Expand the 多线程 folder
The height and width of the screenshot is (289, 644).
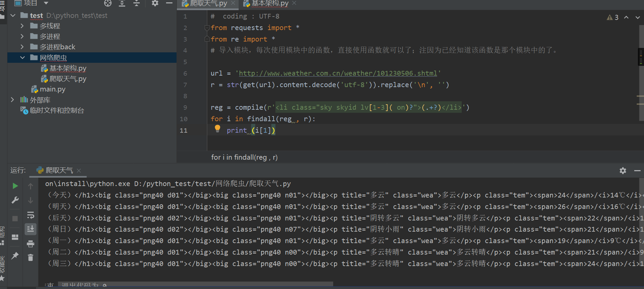(22, 26)
